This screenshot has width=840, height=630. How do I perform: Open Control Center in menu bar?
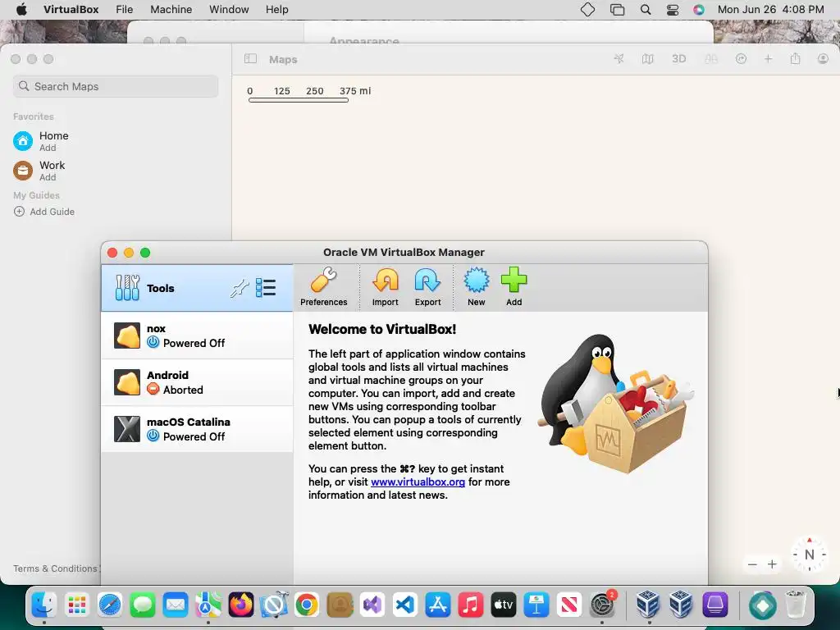(x=673, y=10)
